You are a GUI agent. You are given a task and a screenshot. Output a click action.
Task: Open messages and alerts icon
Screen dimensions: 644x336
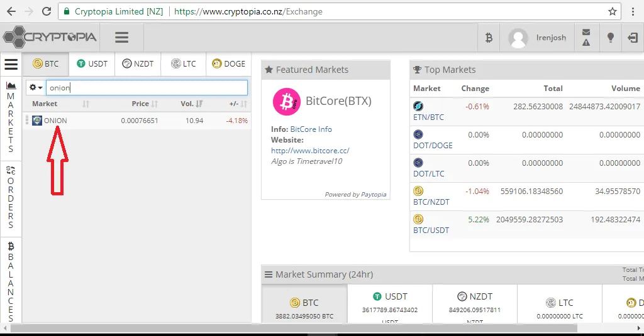pyautogui.click(x=586, y=37)
